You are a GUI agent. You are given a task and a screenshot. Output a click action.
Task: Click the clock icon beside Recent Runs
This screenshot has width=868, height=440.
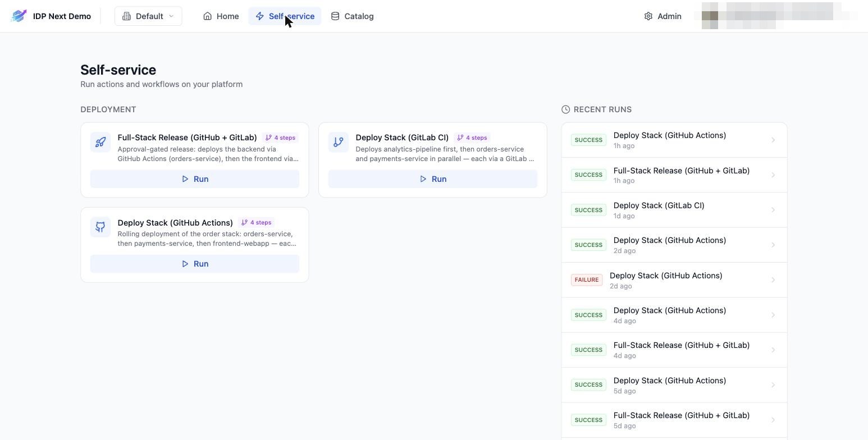coord(565,109)
